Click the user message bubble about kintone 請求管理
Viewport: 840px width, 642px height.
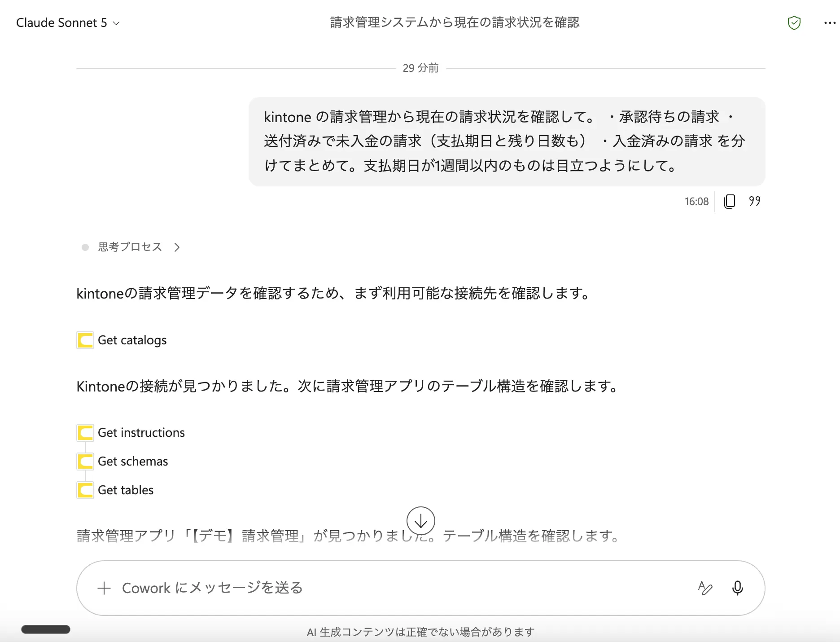click(507, 141)
